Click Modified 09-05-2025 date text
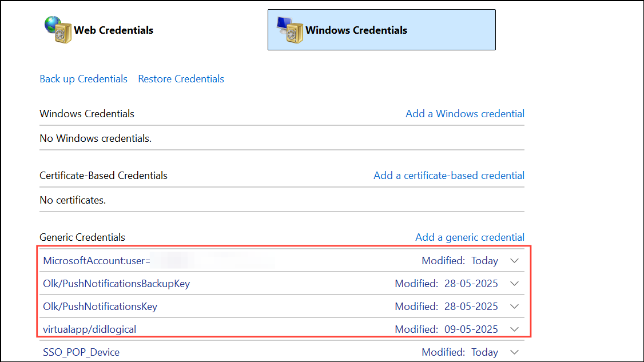The height and width of the screenshot is (362, 644). coord(447,329)
